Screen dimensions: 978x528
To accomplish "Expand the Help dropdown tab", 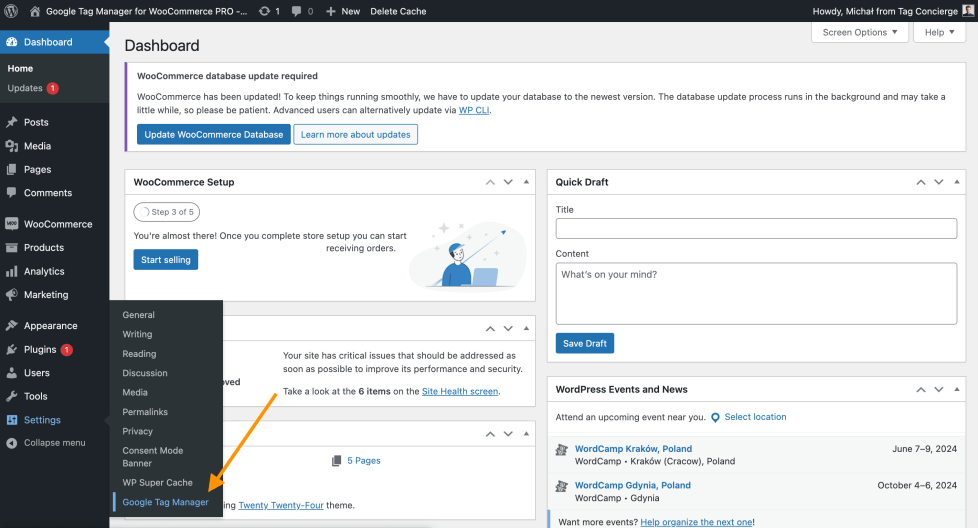I will pyautogui.click(x=939, y=32).
